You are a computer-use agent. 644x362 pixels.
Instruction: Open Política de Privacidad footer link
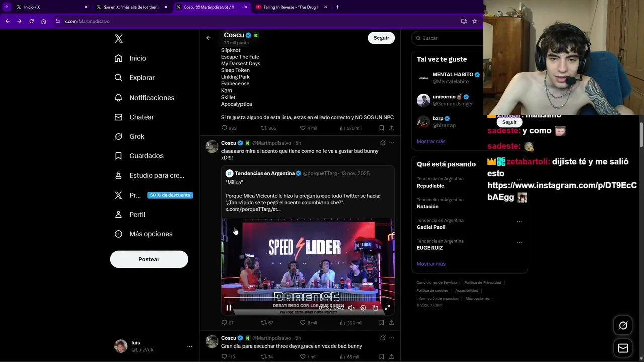tap(482, 283)
